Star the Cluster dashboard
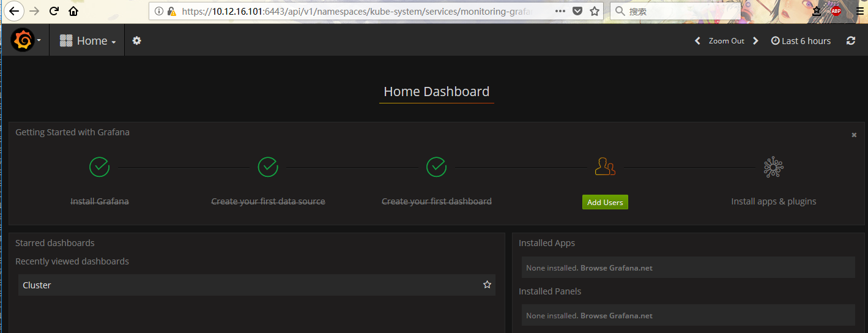Viewport: 868px width, 333px height. (x=487, y=285)
